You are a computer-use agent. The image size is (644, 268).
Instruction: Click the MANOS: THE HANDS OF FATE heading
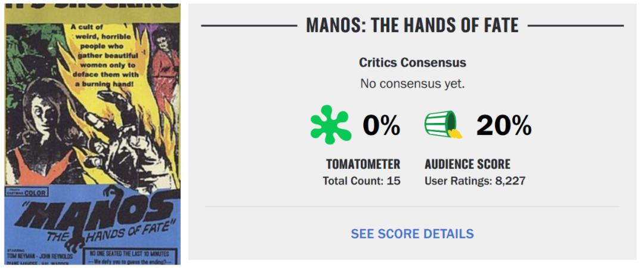412,25
